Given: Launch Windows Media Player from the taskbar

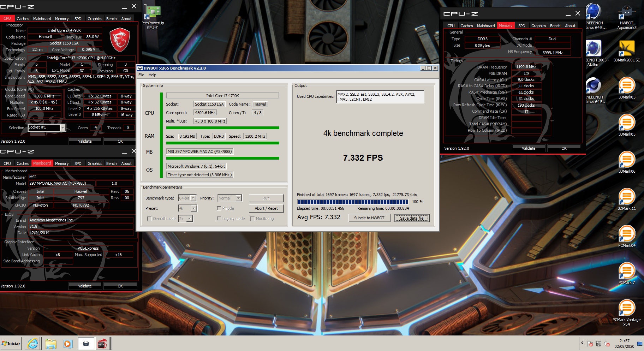Looking at the screenshot, I should [x=68, y=343].
